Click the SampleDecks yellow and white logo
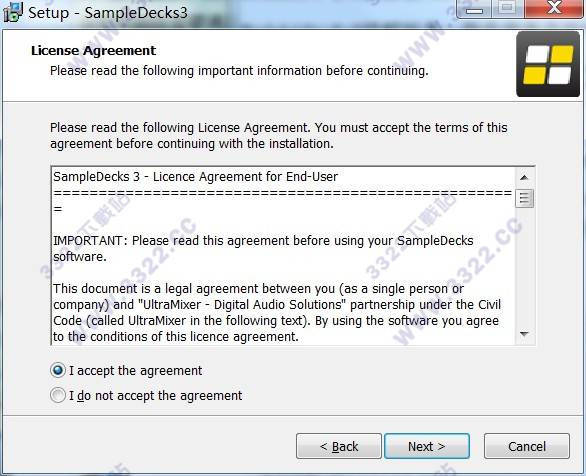The image size is (586, 476). tap(548, 64)
